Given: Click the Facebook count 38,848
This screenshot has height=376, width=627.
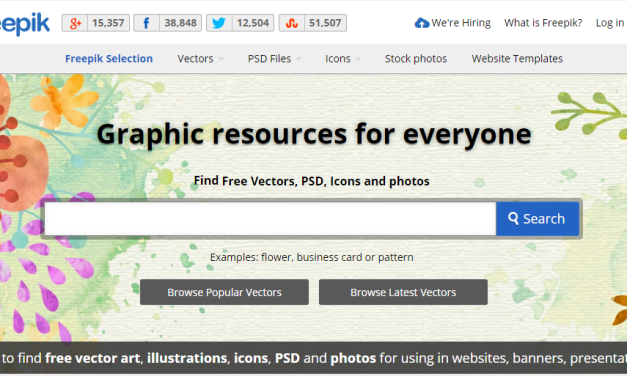Looking at the screenshot, I should pos(180,23).
